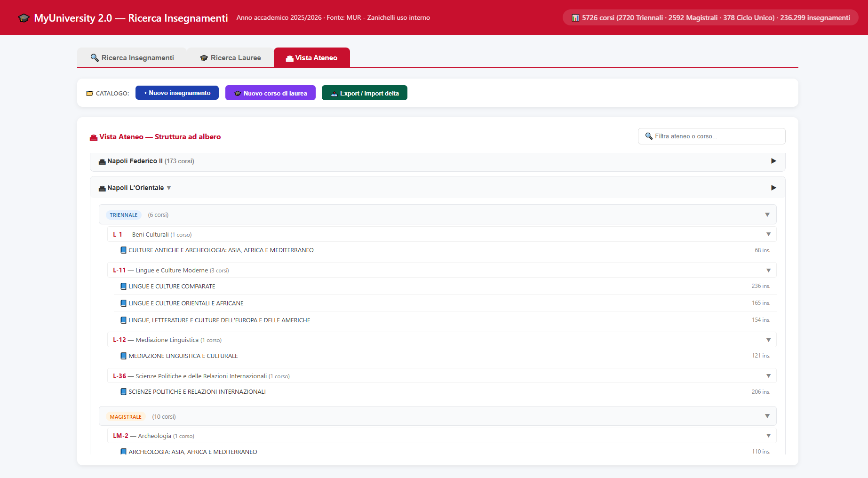Click the magnifier icon in the filter field

click(649, 136)
